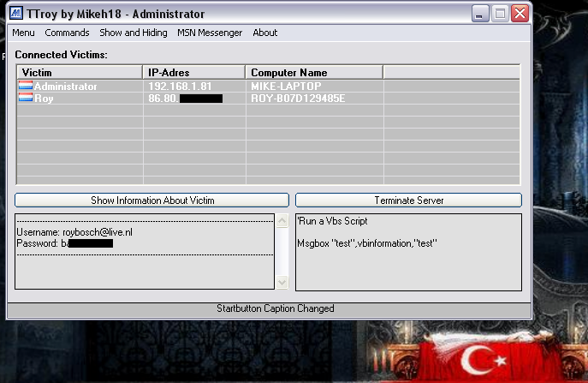Select the Roy victim row

point(268,99)
